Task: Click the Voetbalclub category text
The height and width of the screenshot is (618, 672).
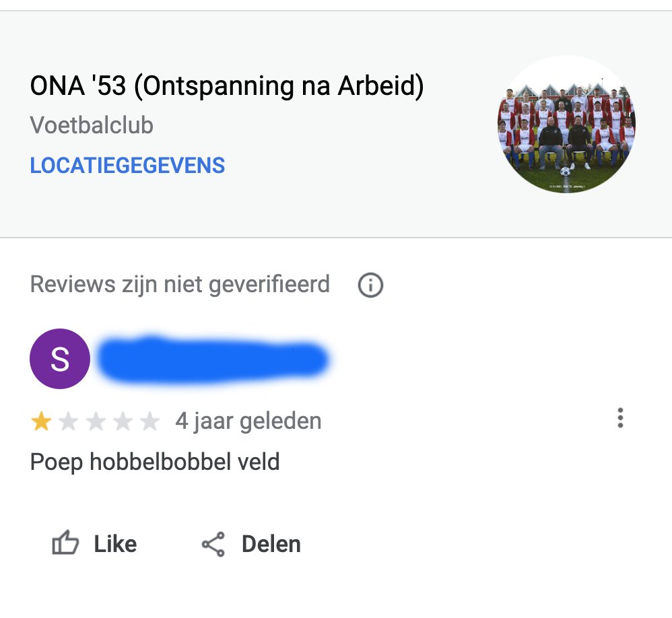Action: [92, 125]
